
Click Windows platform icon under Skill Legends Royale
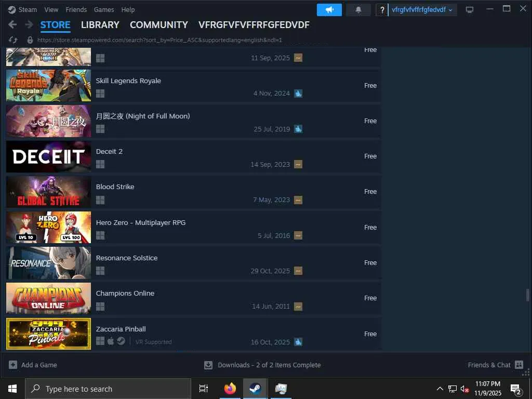(100, 94)
